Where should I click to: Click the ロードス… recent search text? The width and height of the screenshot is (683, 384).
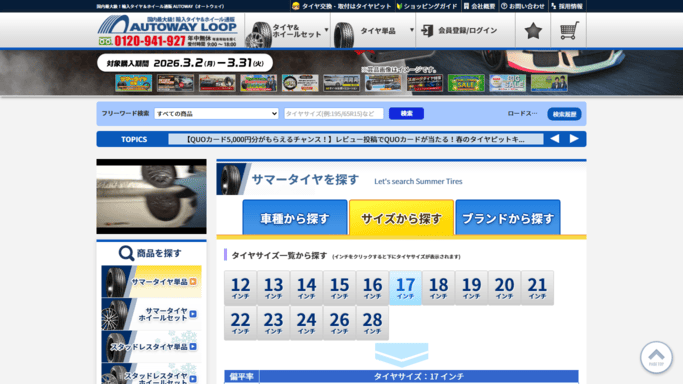pos(522,114)
